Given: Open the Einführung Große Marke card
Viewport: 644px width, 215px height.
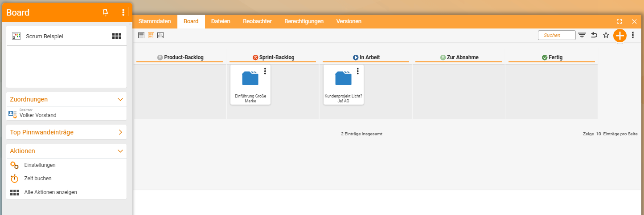Looking at the screenshot, I should [x=250, y=85].
